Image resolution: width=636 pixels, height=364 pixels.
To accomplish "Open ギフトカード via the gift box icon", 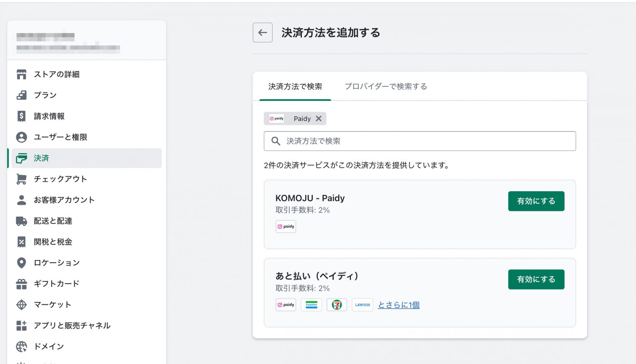I will click(22, 284).
